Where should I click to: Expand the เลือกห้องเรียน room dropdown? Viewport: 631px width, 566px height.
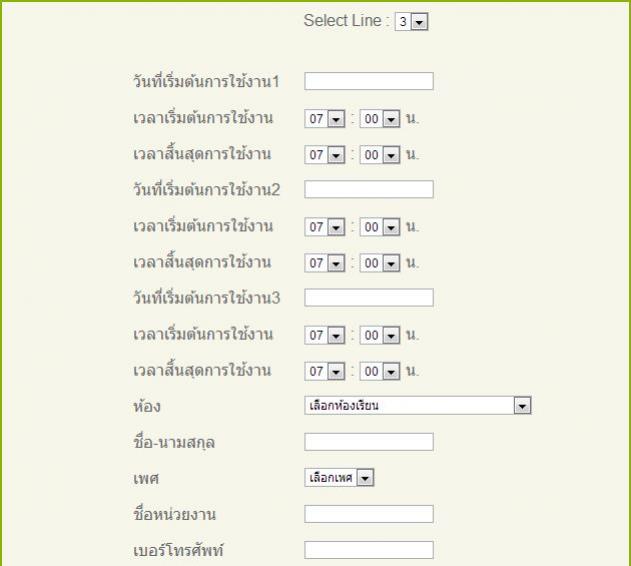(x=417, y=405)
